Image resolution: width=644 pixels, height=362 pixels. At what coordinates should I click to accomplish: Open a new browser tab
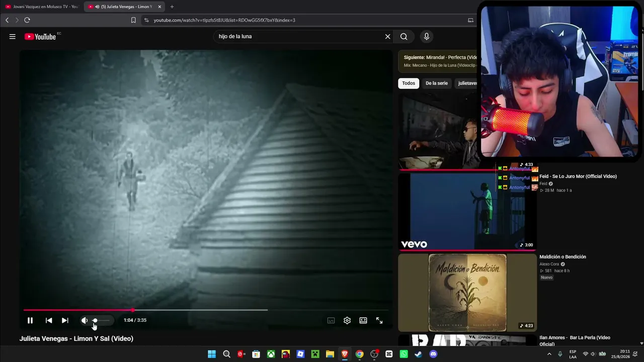click(172, 7)
